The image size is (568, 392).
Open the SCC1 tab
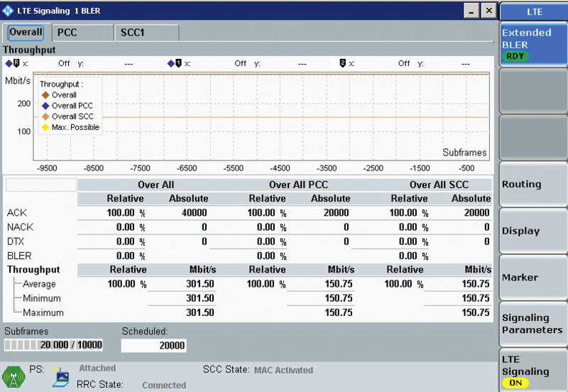coord(146,33)
